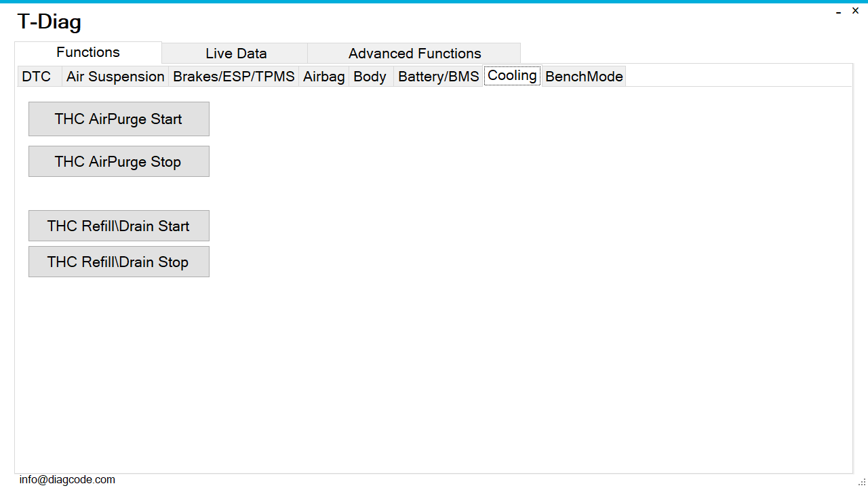868x488 pixels.
Task: Open the Functions main tab
Action: click(x=88, y=53)
